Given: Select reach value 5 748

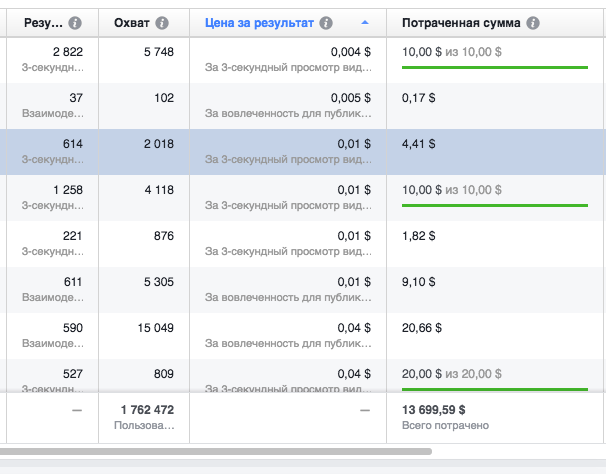Looking at the screenshot, I should pyautogui.click(x=159, y=52).
